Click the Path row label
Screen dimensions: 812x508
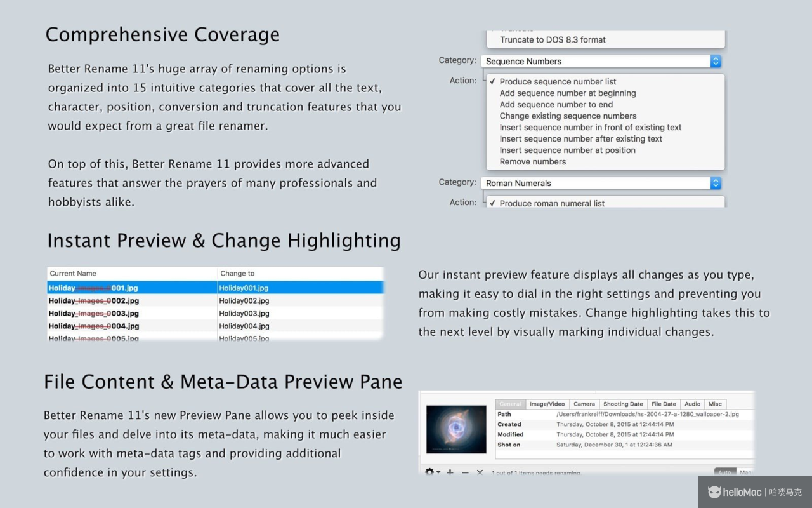(x=504, y=414)
